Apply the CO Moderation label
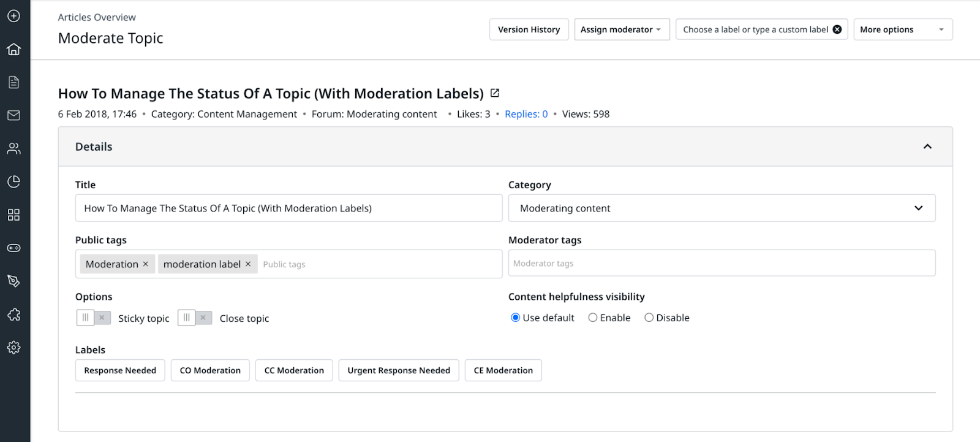Image resolution: width=980 pixels, height=442 pixels. click(x=210, y=370)
